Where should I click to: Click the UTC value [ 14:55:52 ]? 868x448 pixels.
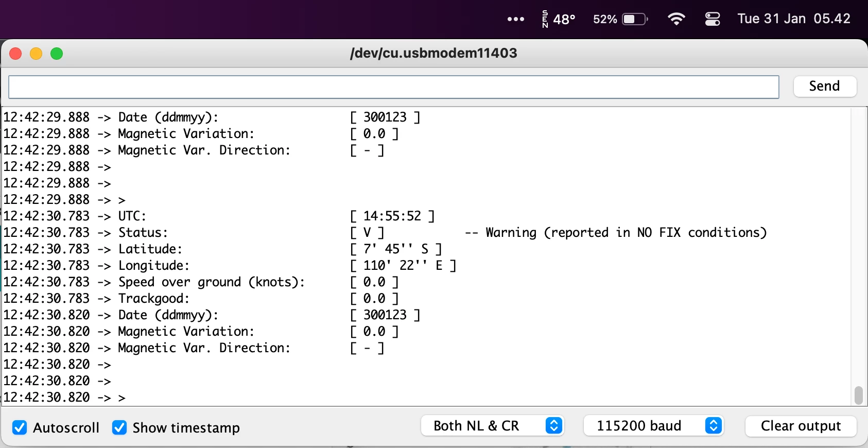pos(392,216)
